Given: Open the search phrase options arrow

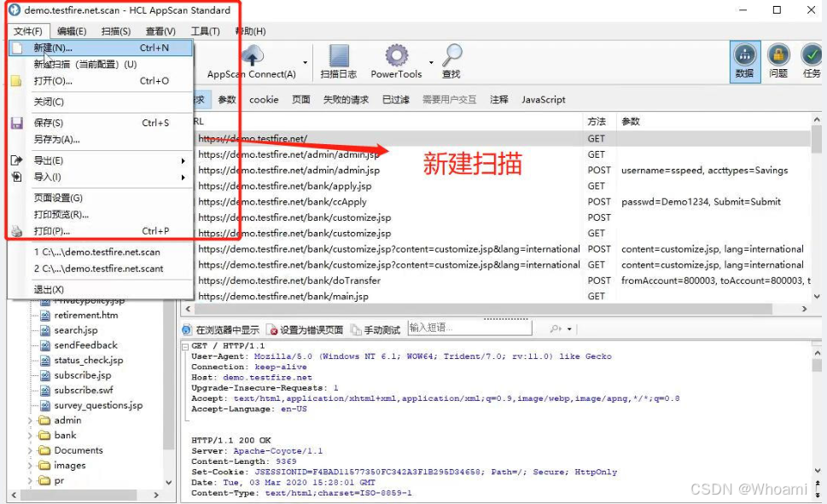Looking at the screenshot, I should [x=569, y=329].
